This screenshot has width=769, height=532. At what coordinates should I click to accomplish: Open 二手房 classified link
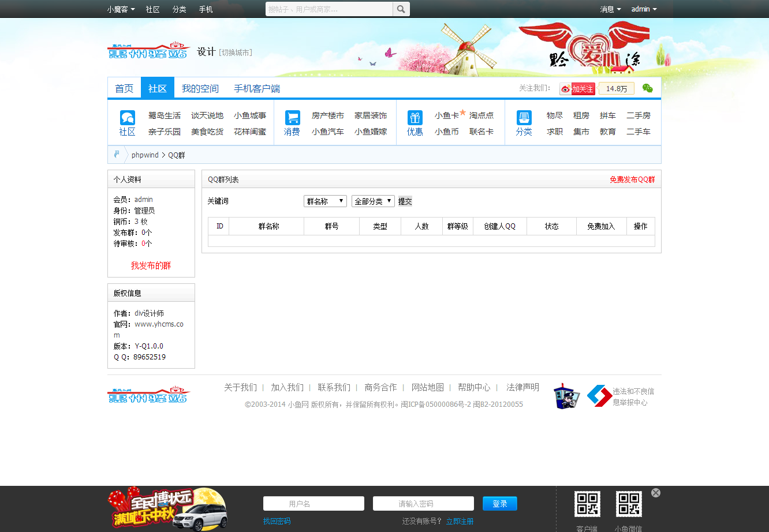click(x=639, y=115)
